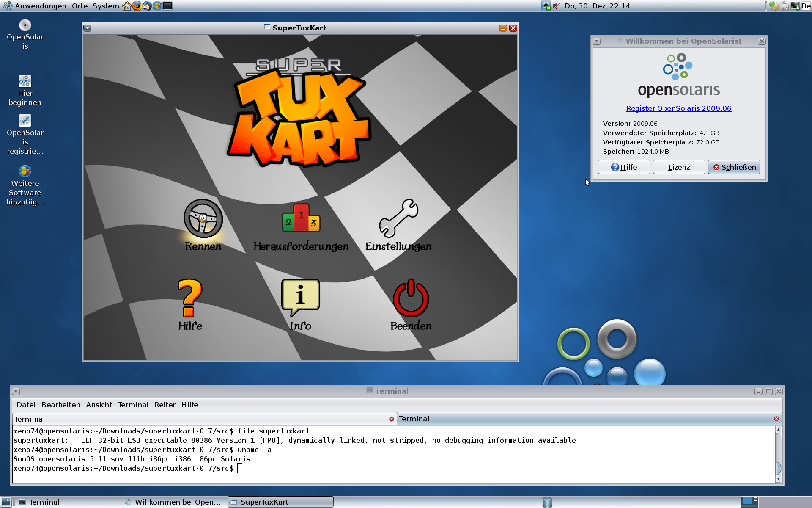Click network monitor tray icon

pyautogui.click(x=795, y=6)
